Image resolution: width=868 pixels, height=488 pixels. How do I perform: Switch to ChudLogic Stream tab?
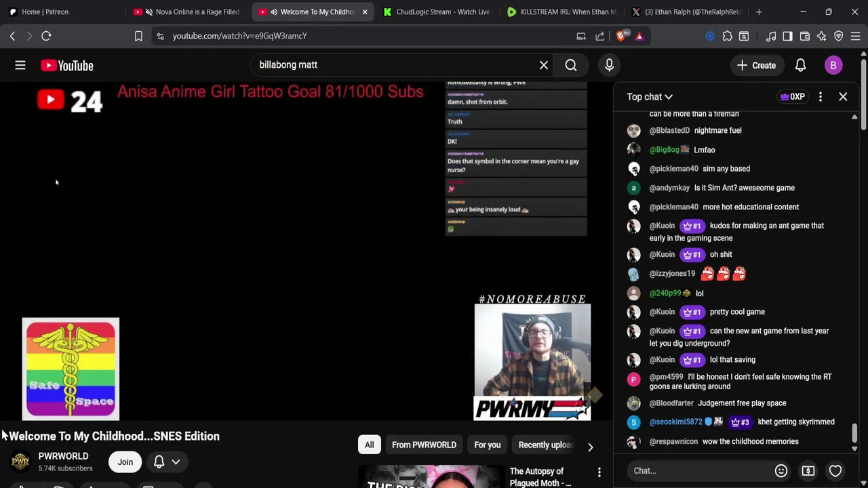[437, 12]
